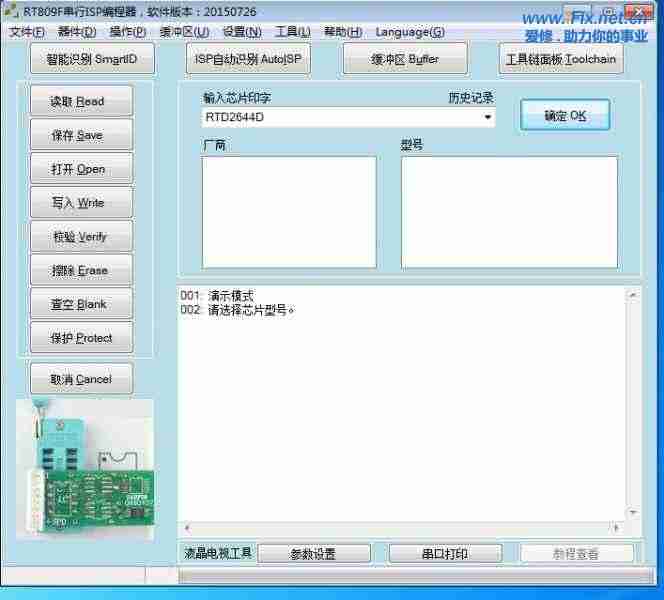Click the 保存 Save button

click(81, 135)
